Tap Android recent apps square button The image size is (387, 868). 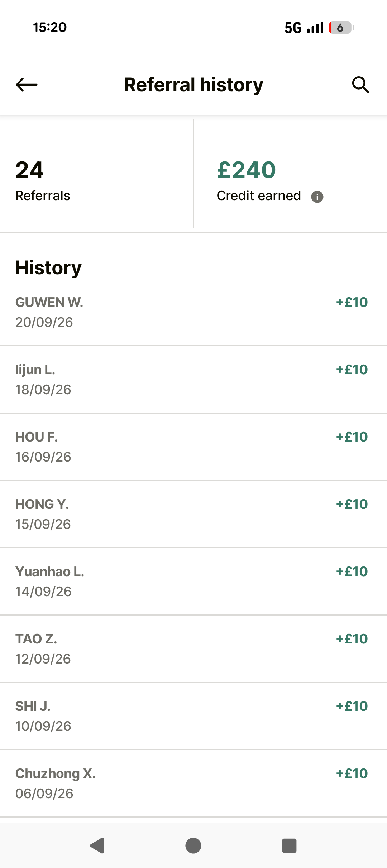pos(289,846)
